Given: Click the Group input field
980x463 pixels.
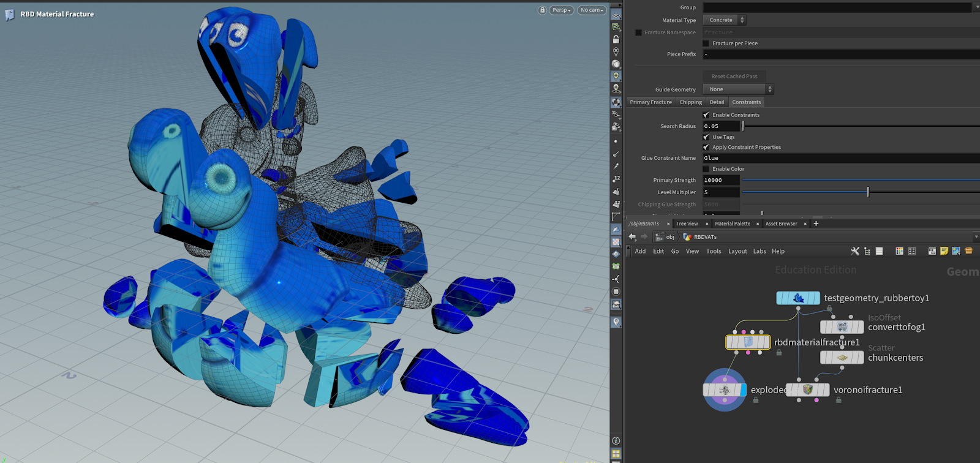Looking at the screenshot, I should point(837,7).
